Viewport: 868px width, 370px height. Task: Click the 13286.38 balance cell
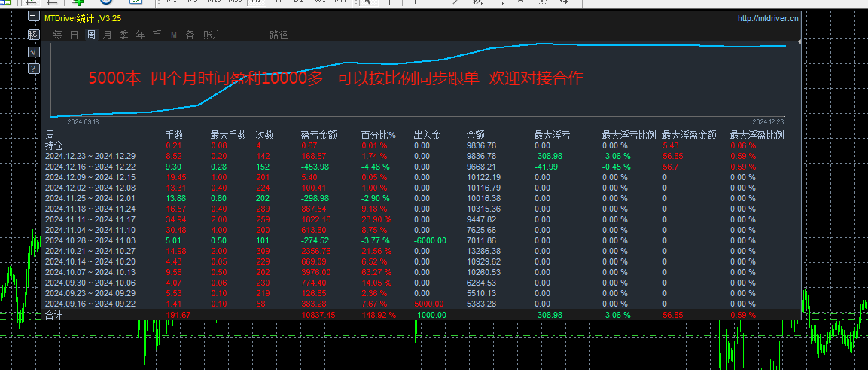[484, 251]
